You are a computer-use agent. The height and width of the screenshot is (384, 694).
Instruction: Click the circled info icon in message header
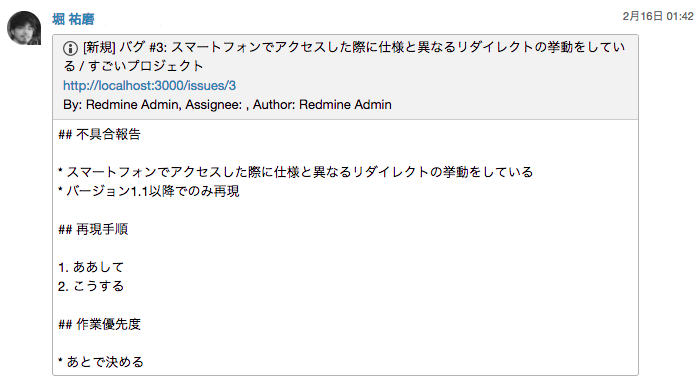click(70, 48)
